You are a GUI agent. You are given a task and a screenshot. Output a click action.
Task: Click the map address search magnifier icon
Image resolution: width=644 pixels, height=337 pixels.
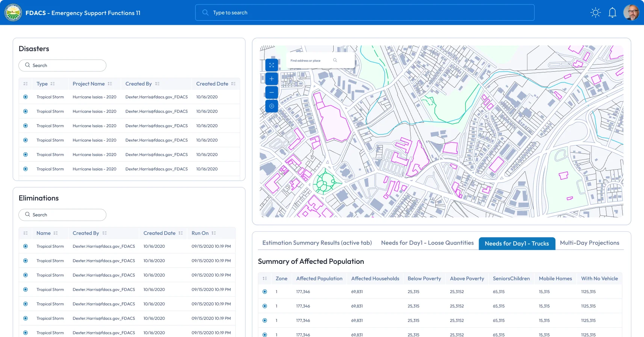[335, 60]
